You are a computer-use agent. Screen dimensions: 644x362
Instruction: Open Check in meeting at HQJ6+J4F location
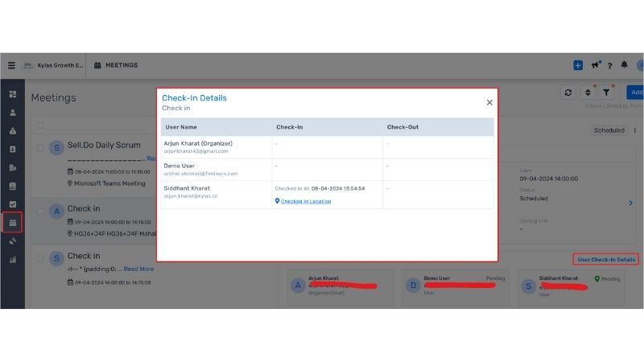click(x=84, y=208)
